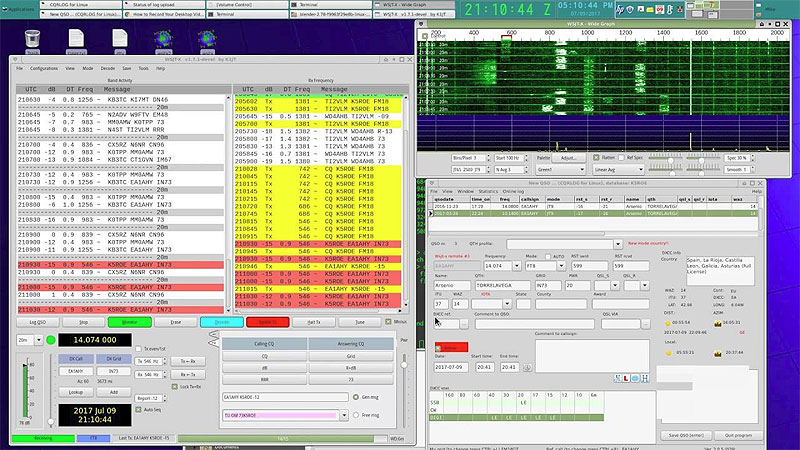
Task: Open the Applications menu in the top panel
Action: [19, 9]
